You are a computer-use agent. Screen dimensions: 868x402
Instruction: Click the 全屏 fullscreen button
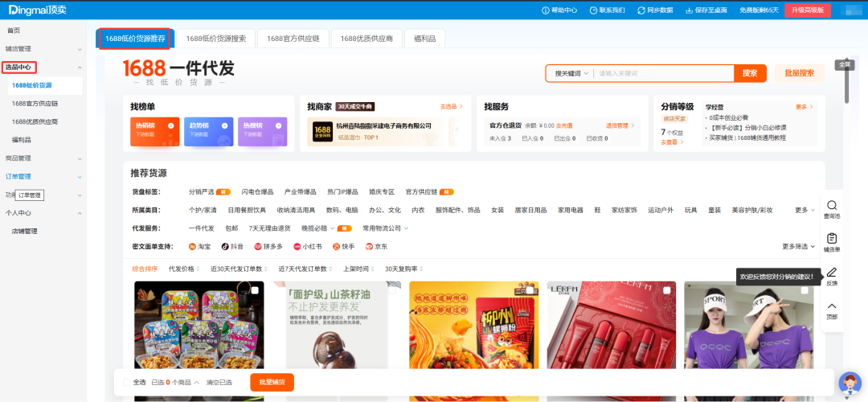click(844, 64)
